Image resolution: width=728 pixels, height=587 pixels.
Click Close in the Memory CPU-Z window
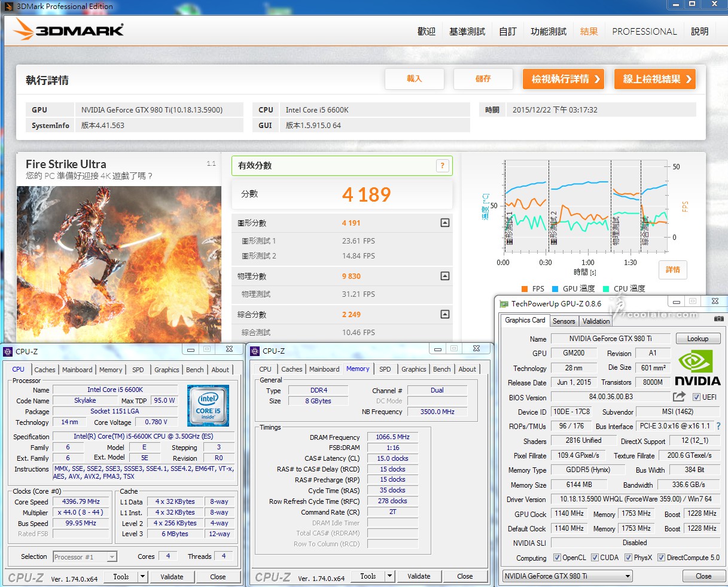point(465,576)
